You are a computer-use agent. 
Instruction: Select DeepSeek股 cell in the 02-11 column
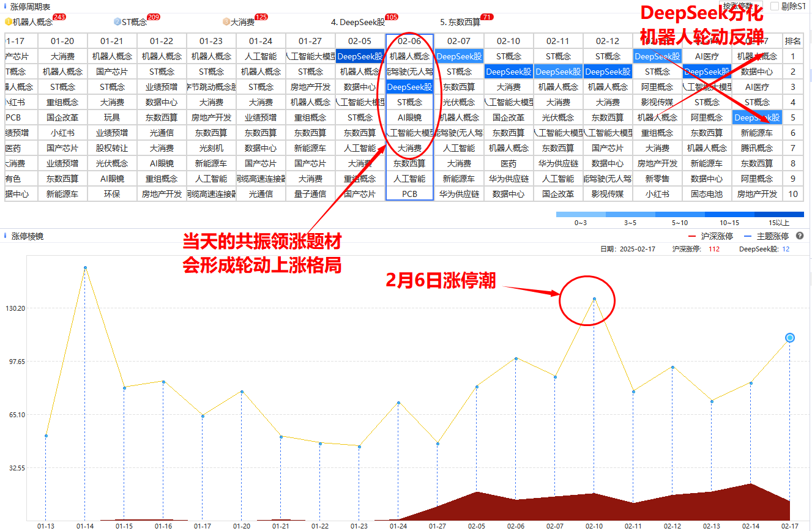tap(558, 72)
